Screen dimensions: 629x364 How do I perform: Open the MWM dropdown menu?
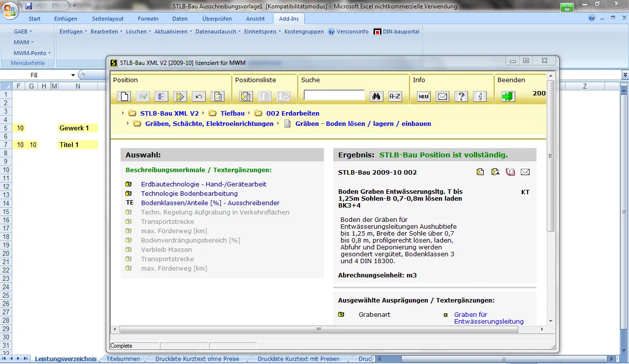pyautogui.click(x=23, y=42)
